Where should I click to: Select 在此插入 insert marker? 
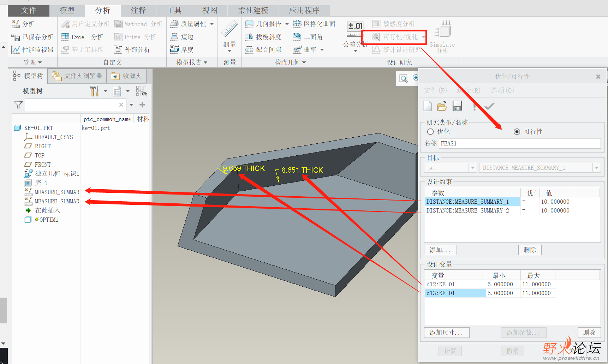point(43,210)
